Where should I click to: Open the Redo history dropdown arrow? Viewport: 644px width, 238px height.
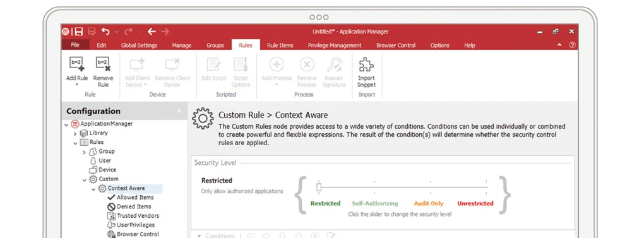pos(140,32)
